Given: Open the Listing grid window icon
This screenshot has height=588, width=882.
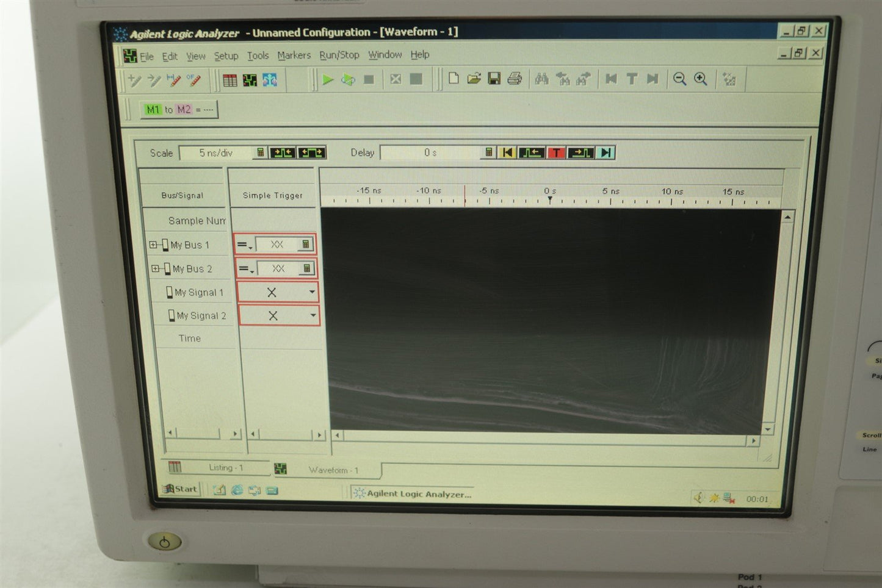Looking at the screenshot, I should point(230,80).
